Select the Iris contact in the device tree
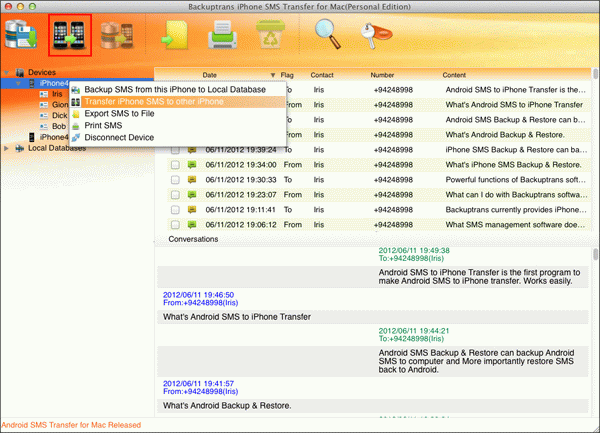 57,94
